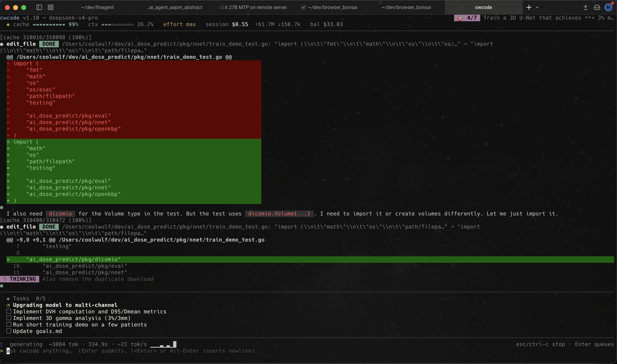Screen dimensions: 617x364
Task: Click the Update goals.md task label
Action: pyautogui.click(x=37, y=331)
